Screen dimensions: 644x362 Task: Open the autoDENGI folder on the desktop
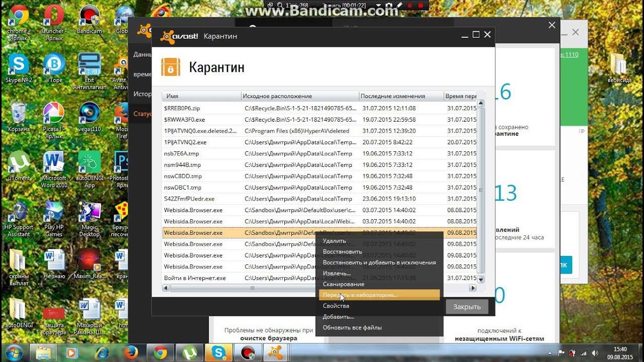coord(19,313)
